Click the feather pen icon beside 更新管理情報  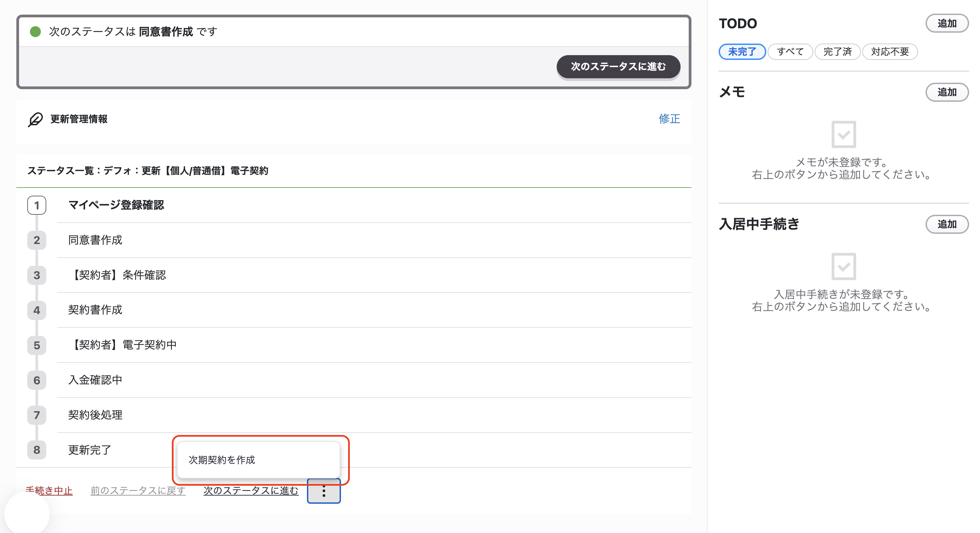tap(35, 119)
